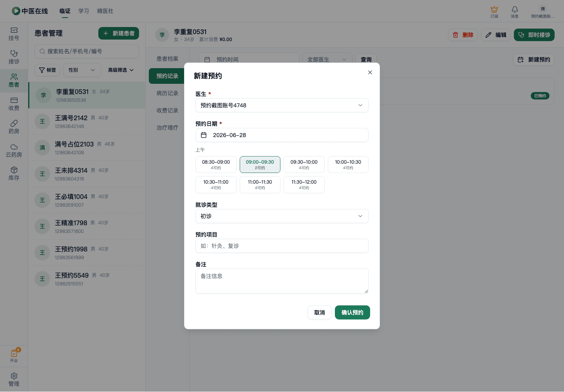Select the 10:00–10:30 time slot
This screenshot has height=392, width=564.
click(348, 164)
